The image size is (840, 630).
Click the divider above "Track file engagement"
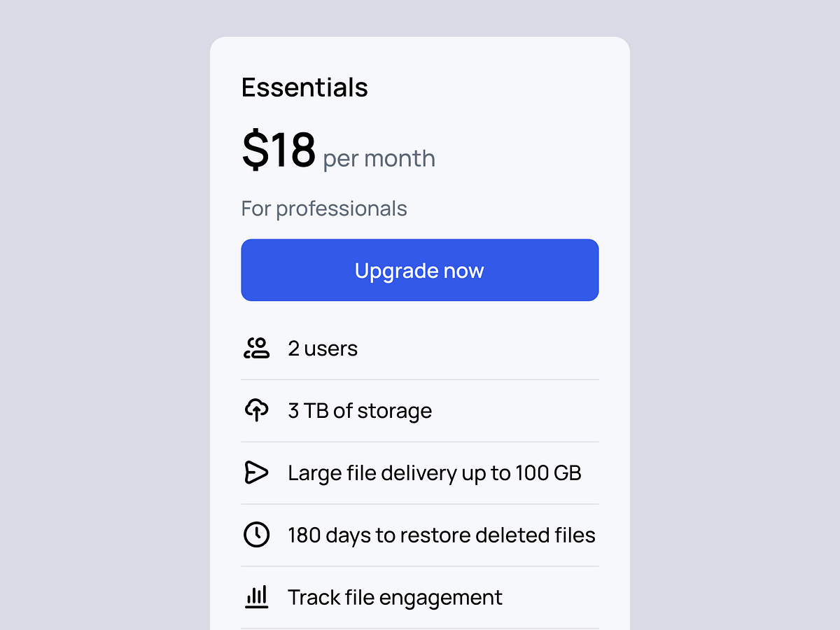click(419, 566)
